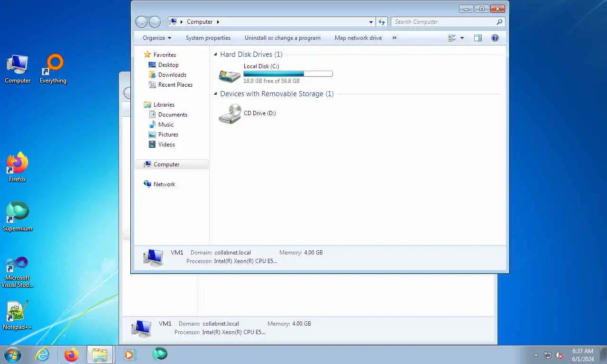The height and width of the screenshot is (364, 607).
Task: Click the Processor text in the background window
Action: point(220,332)
